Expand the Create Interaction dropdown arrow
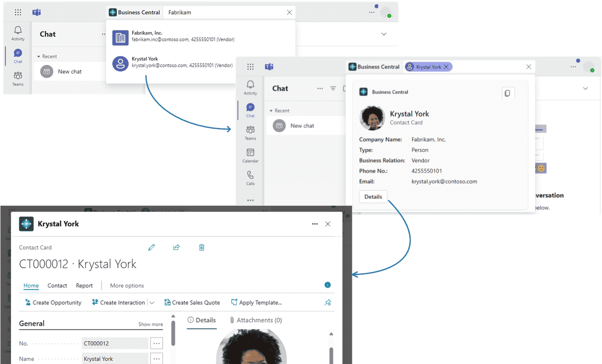Viewport: 602px width, 364px height. coord(152,302)
